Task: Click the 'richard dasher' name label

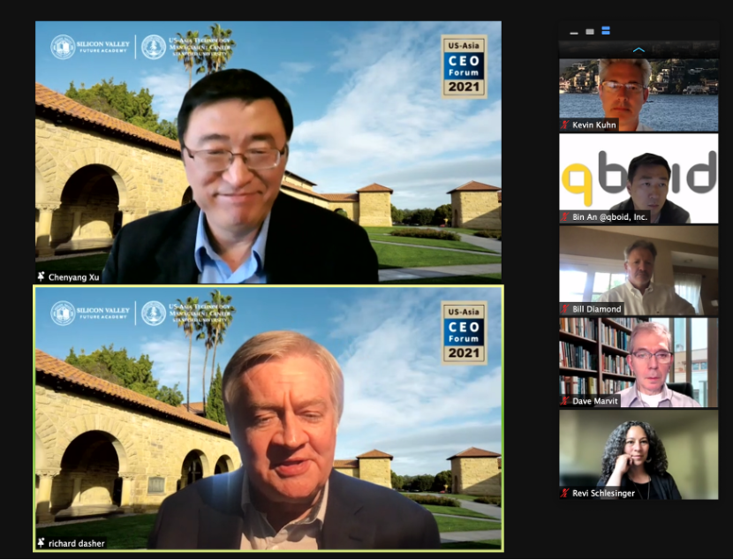Action: click(x=77, y=543)
